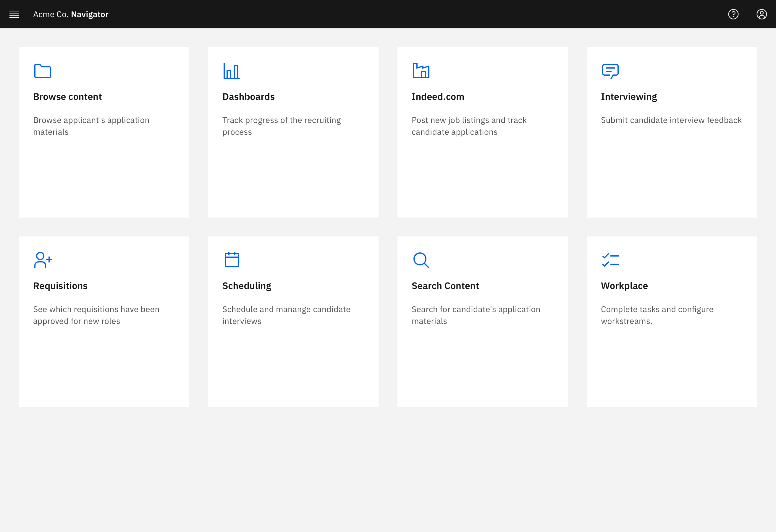Open the Dashboards tile heading
This screenshot has width=776, height=532.
click(x=248, y=97)
